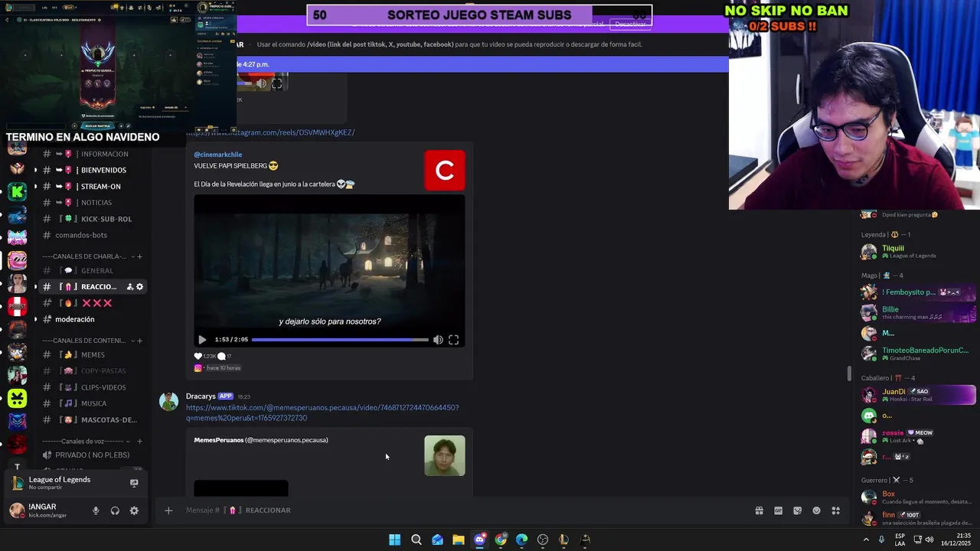Open the BIENVENIDOS channel

point(91,170)
